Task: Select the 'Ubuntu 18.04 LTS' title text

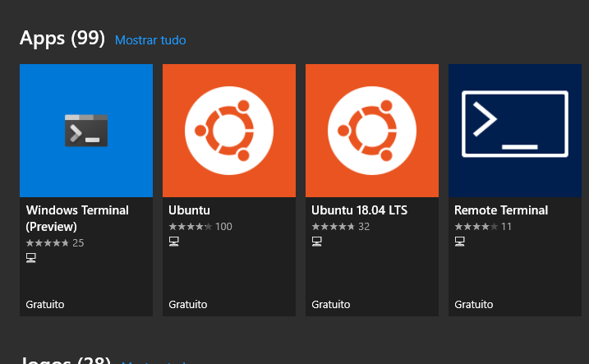Action: 360,210
